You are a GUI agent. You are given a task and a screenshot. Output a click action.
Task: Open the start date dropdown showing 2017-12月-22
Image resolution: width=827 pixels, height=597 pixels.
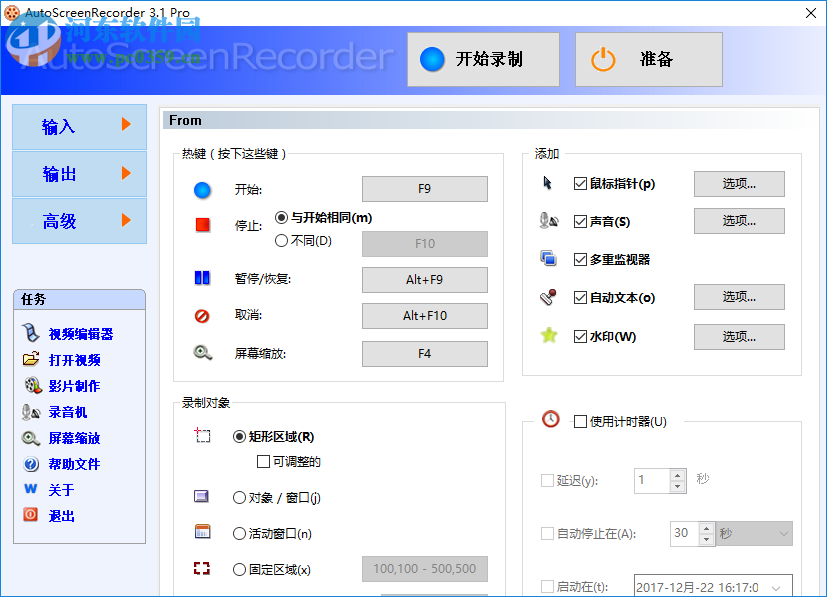[x=712, y=587]
